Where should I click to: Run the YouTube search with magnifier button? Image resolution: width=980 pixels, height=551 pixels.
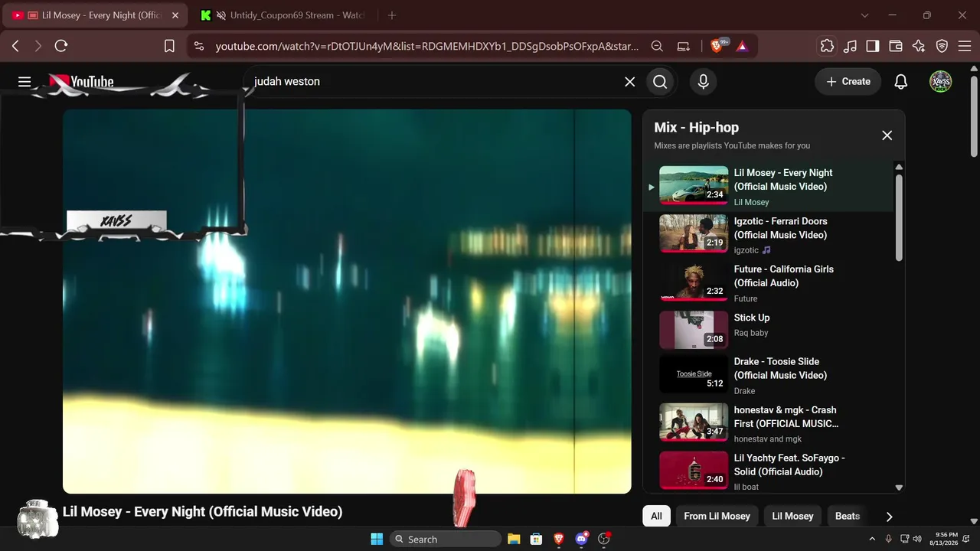pos(660,82)
